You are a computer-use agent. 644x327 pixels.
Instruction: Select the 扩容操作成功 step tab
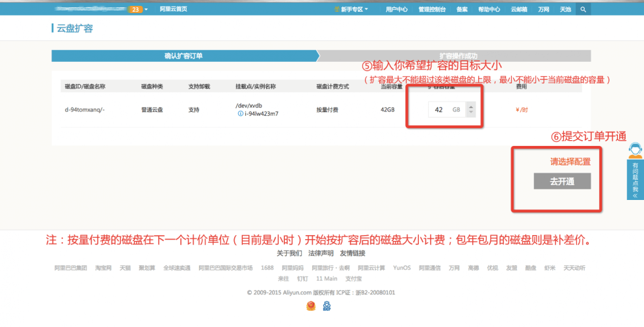click(456, 56)
